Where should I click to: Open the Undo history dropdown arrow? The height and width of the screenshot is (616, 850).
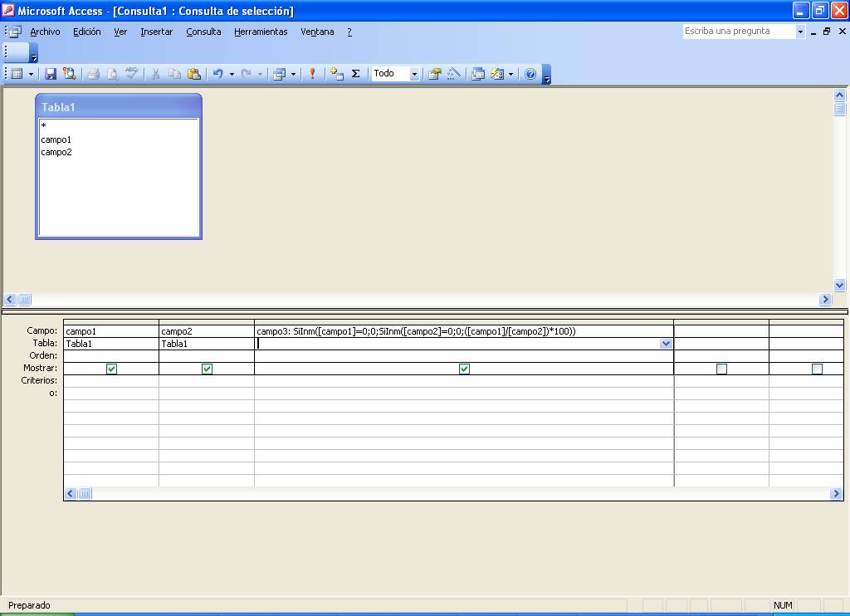click(232, 74)
